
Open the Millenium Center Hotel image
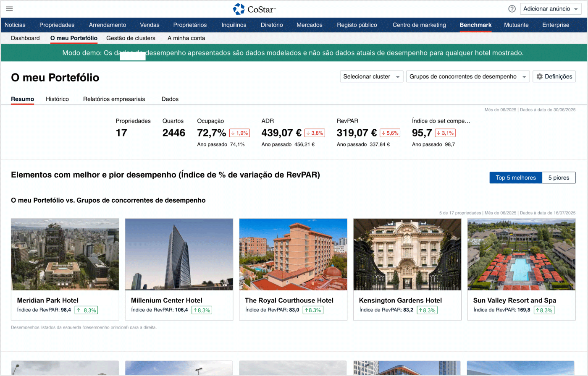tap(179, 254)
